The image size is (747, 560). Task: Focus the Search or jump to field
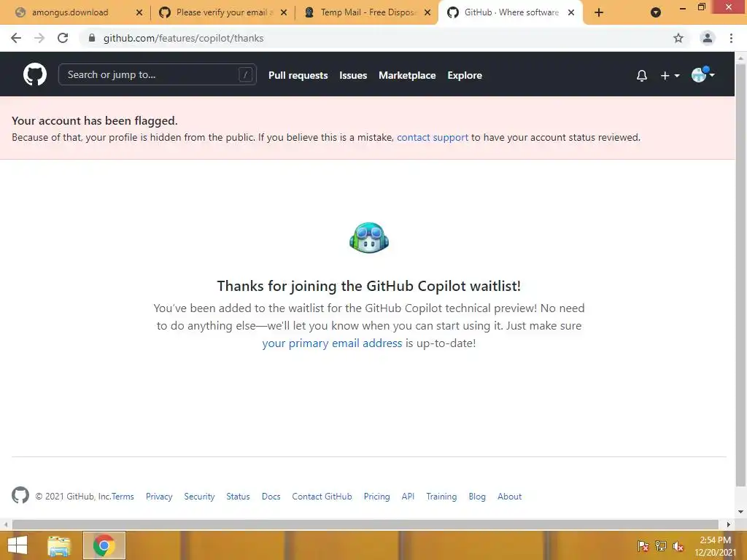tap(158, 75)
